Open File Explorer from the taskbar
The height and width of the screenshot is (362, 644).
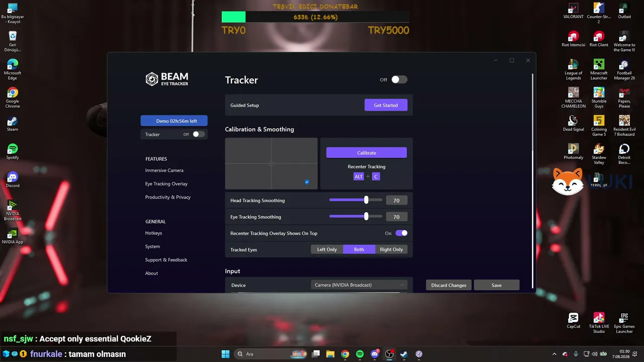(x=331, y=354)
